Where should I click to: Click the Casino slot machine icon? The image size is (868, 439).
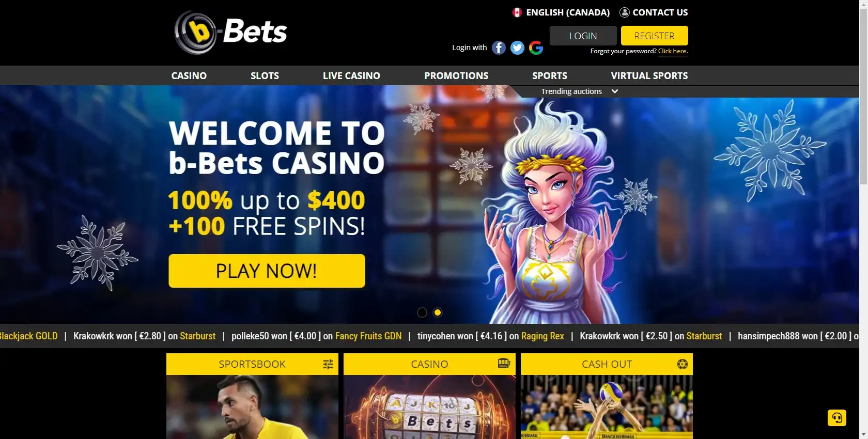pos(504,364)
